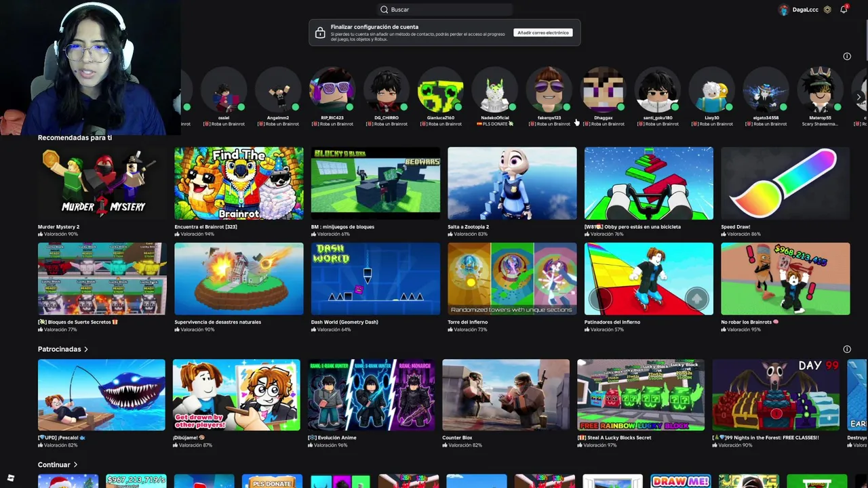Open the notifications bell icon
Screen dimensions: 868x488
[x=844, y=9]
